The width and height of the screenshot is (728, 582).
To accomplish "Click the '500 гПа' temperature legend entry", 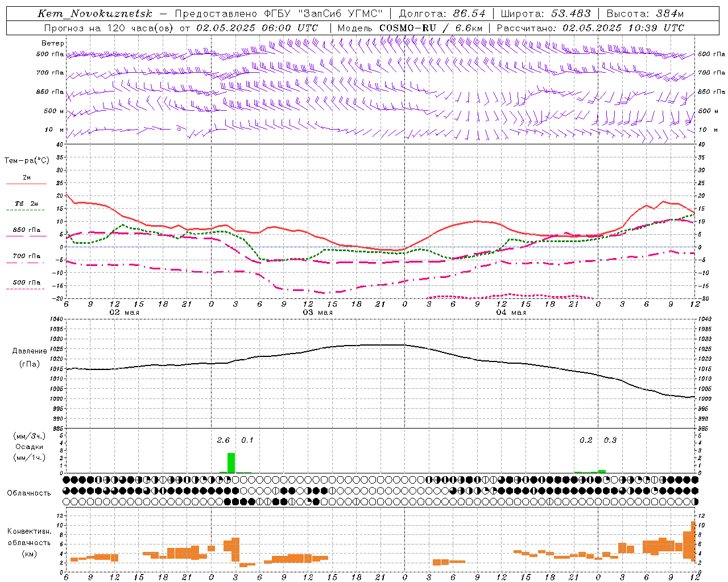I will tap(26, 282).
